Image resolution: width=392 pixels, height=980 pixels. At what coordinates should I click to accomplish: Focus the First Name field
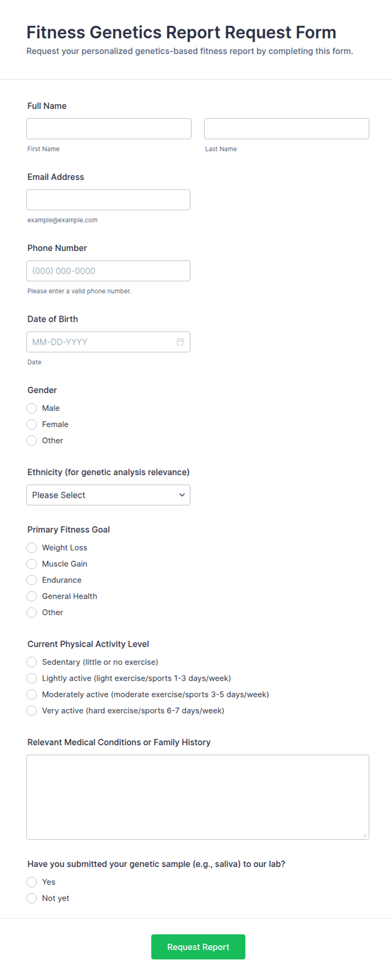click(x=109, y=129)
